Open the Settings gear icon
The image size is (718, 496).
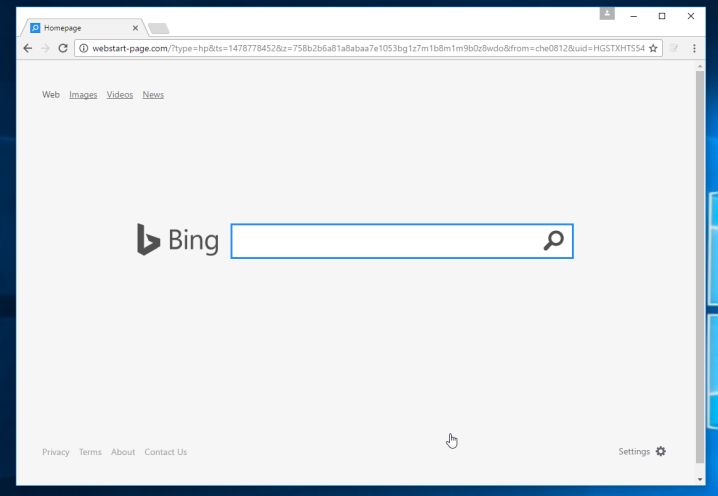(x=660, y=452)
